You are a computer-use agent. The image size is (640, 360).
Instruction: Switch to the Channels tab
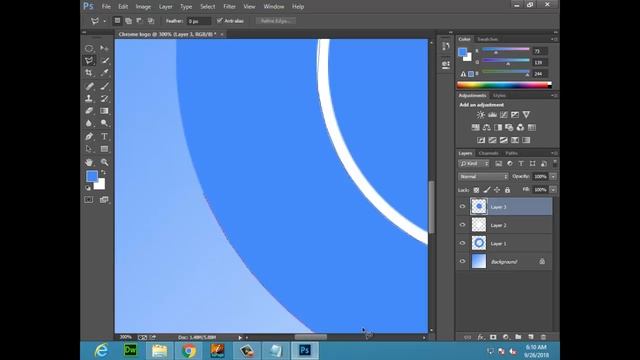pyautogui.click(x=489, y=153)
